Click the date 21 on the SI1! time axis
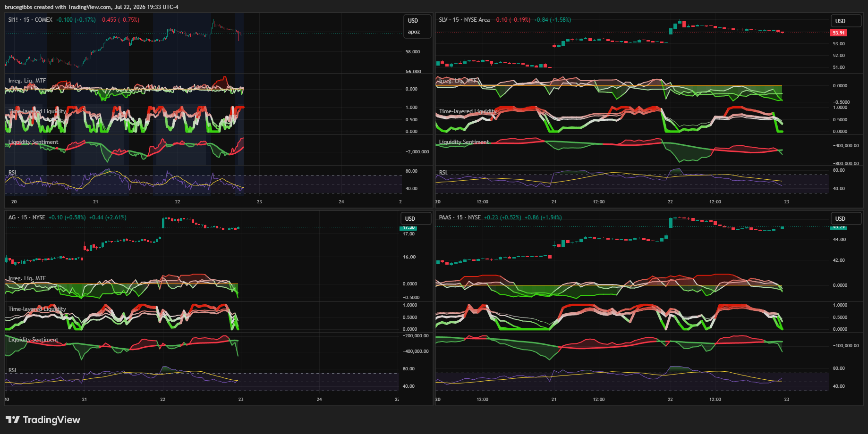868x434 pixels. [95, 202]
